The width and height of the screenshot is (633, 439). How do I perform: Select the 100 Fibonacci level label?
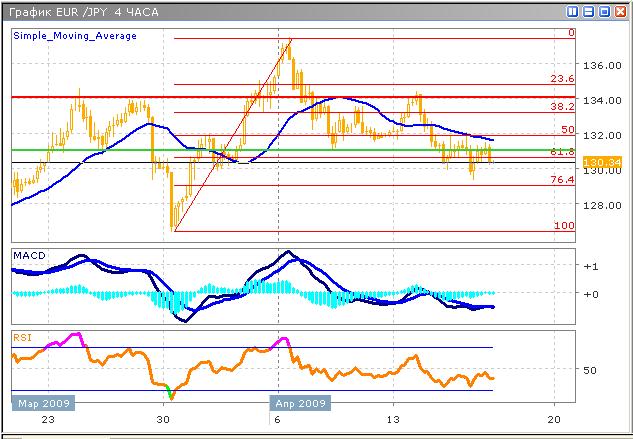coord(564,226)
